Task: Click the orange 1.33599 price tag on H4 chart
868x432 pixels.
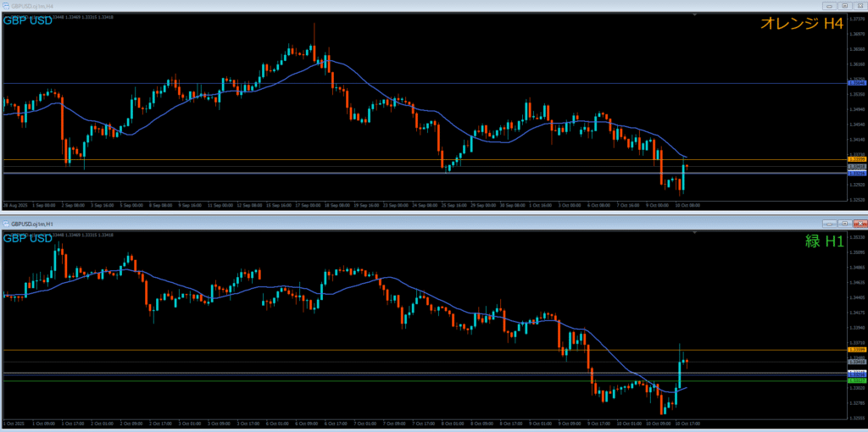Action: (855, 159)
